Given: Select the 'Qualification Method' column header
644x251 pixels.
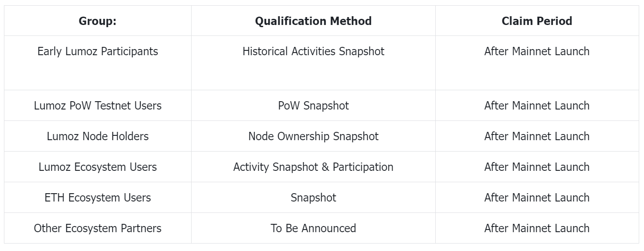Looking at the screenshot, I should tap(313, 21).
